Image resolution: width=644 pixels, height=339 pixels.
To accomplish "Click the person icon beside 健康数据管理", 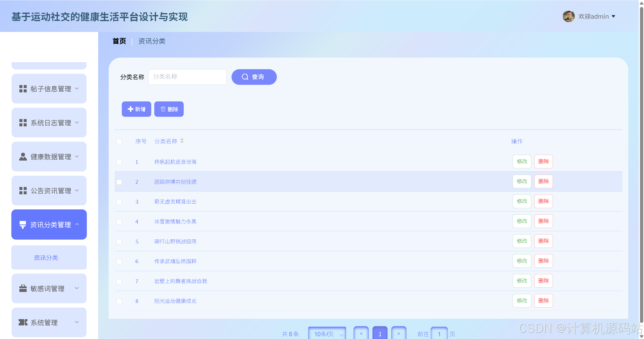I will click(x=23, y=157).
